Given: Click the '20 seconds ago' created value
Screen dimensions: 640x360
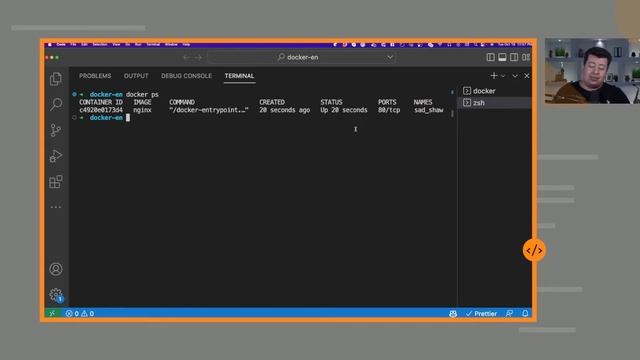Looking at the screenshot, I should pos(284,110).
